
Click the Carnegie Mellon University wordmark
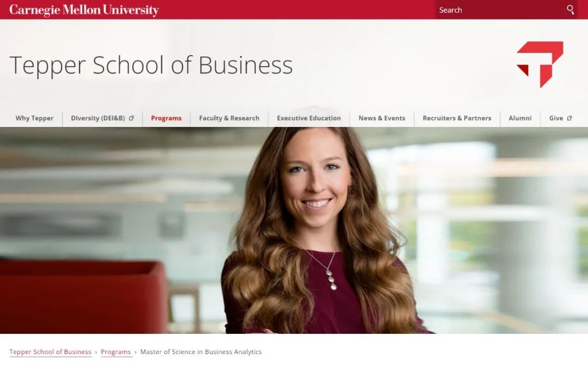84,10
